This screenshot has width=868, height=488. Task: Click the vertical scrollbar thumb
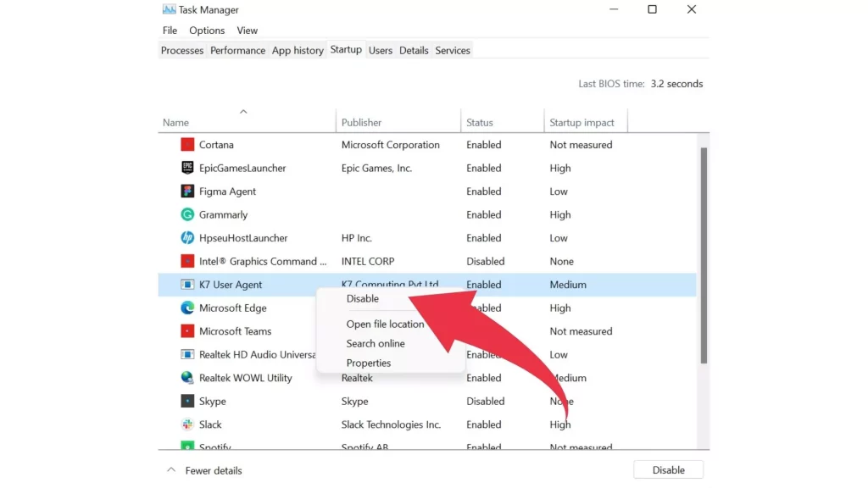(x=704, y=256)
